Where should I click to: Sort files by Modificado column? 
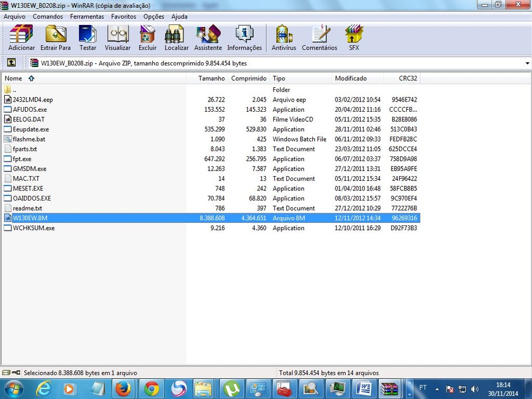coord(351,78)
